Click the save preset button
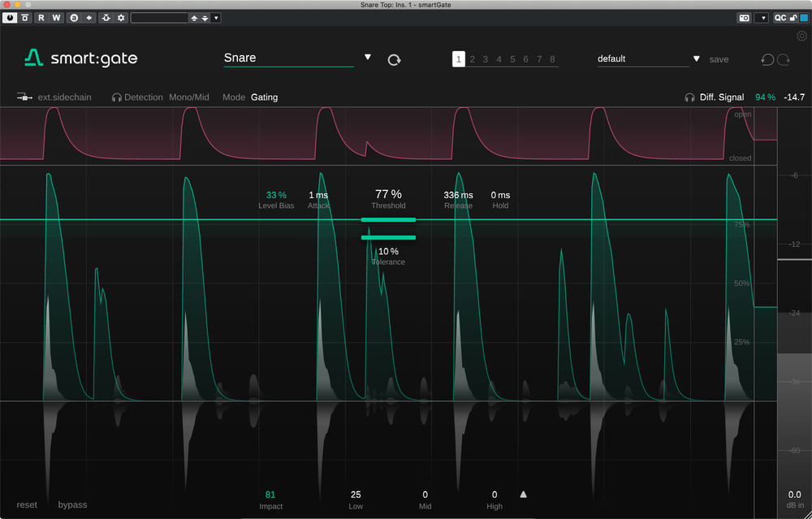The image size is (812, 519). click(x=719, y=59)
